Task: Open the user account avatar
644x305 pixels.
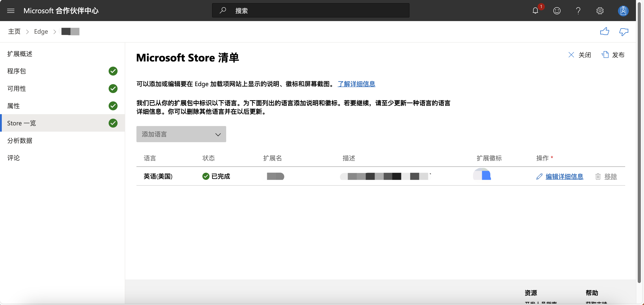Action: 623,11
